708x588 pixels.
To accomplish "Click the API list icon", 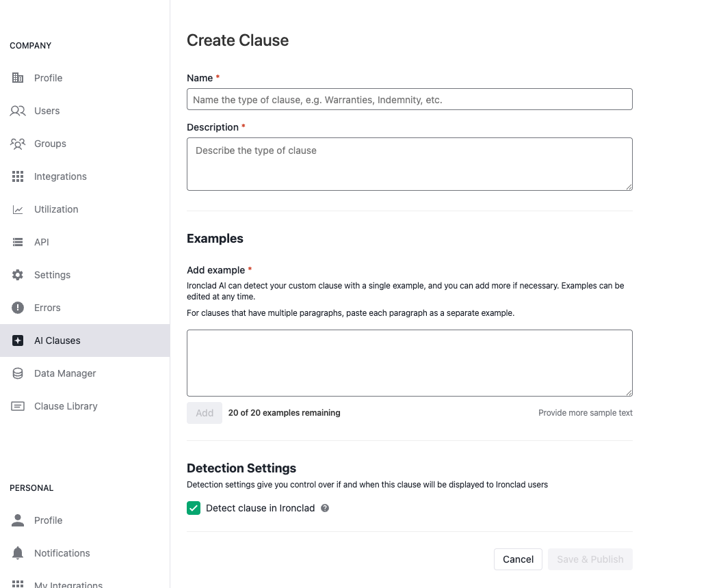I will (x=18, y=242).
